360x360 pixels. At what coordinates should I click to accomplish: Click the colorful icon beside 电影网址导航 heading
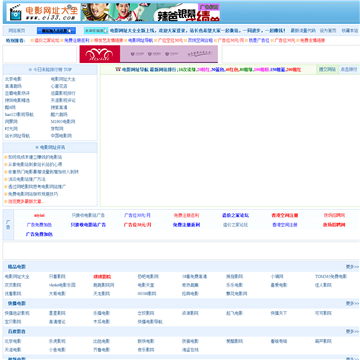point(118,69)
